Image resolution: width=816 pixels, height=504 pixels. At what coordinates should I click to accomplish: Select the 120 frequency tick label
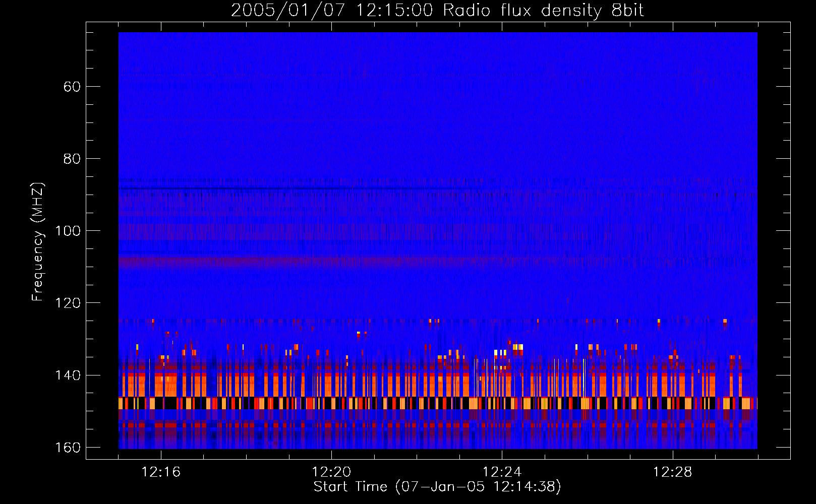[68, 303]
